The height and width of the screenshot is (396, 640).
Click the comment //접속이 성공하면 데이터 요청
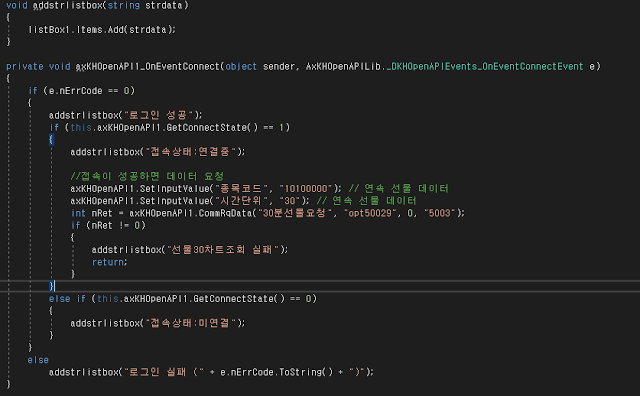coord(147,176)
